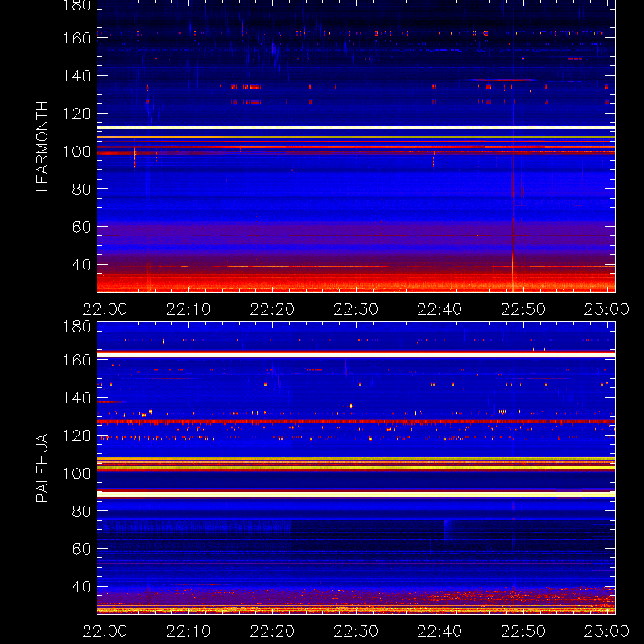Choose the 180 frequency label on Palehua axis

click(76, 328)
